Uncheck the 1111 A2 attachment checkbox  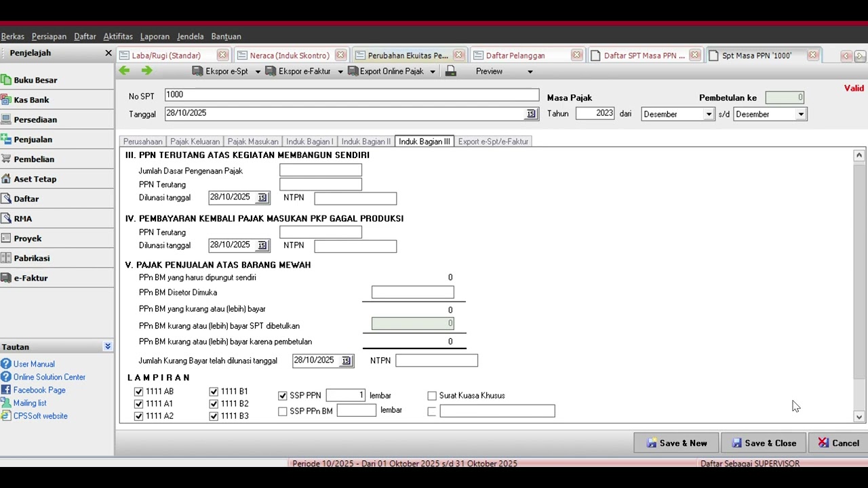(x=138, y=416)
